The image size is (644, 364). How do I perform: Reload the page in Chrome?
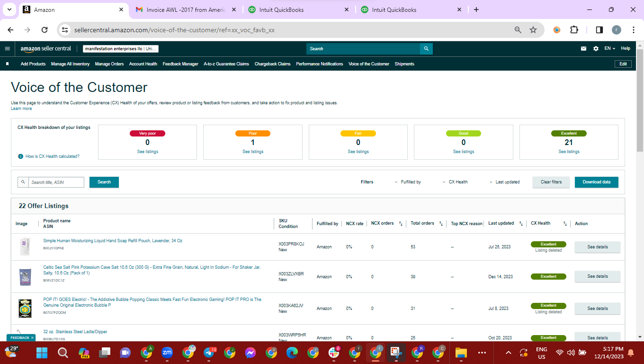(45, 30)
